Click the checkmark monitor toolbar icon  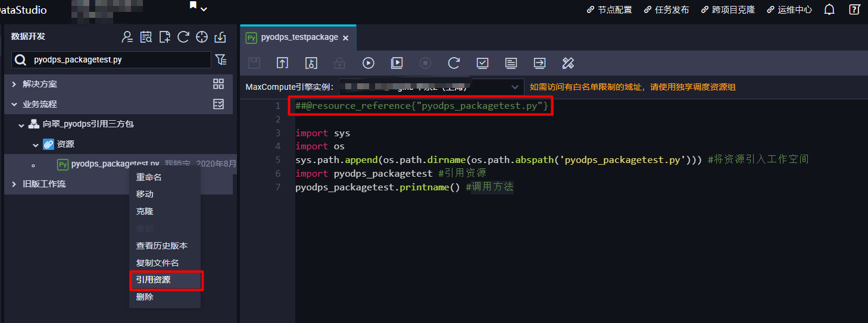483,63
